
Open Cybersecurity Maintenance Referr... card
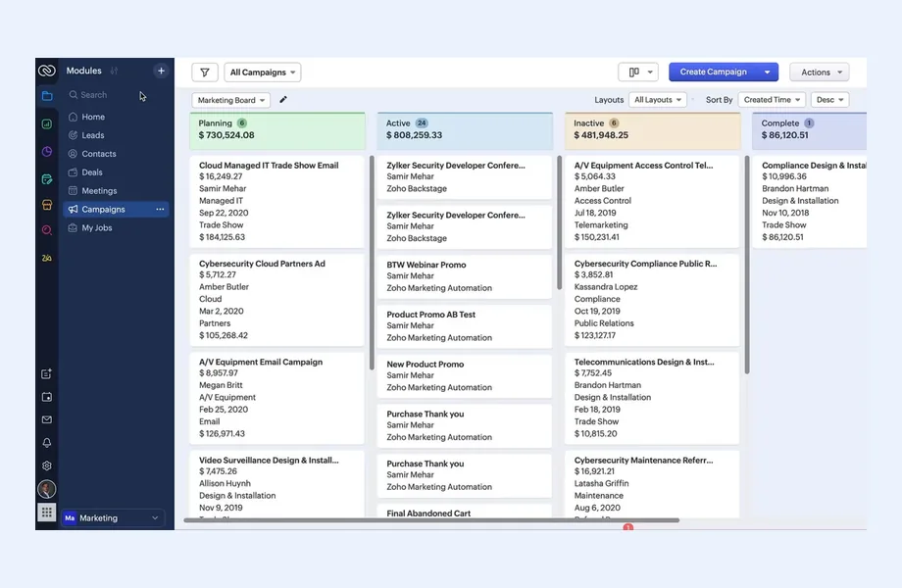click(x=652, y=484)
